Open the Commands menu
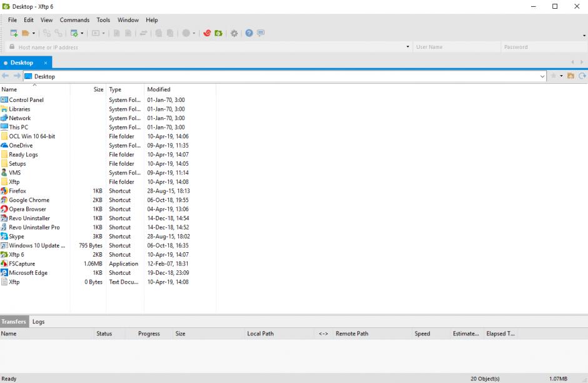This screenshot has height=383, width=588. pyautogui.click(x=74, y=20)
